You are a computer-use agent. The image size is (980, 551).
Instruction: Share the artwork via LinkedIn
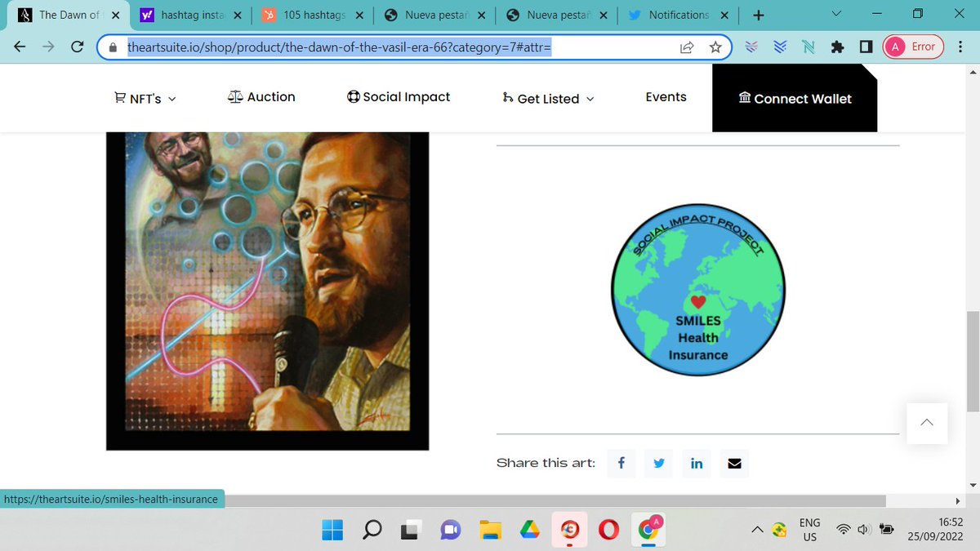click(x=696, y=463)
